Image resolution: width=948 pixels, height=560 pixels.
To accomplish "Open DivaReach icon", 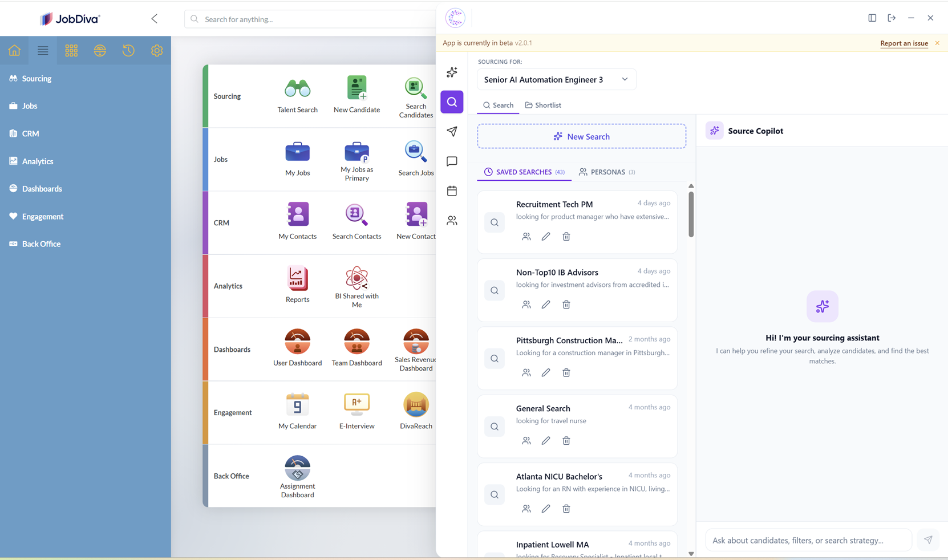I will (x=416, y=405).
